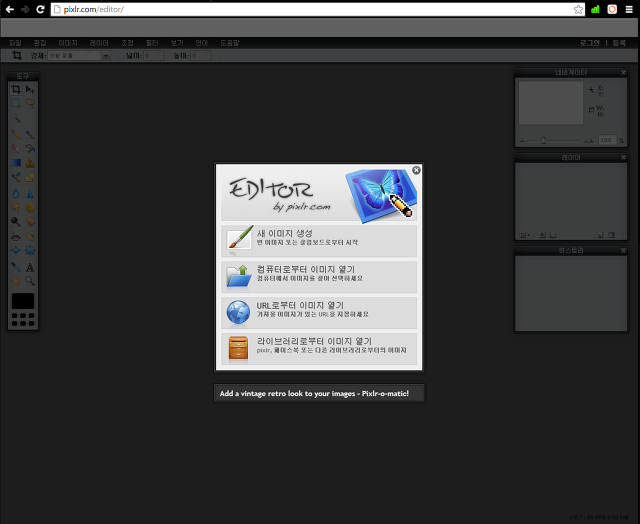
Task: Open layer settings toggle in Layers panel
Action: [x=525, y=235]
